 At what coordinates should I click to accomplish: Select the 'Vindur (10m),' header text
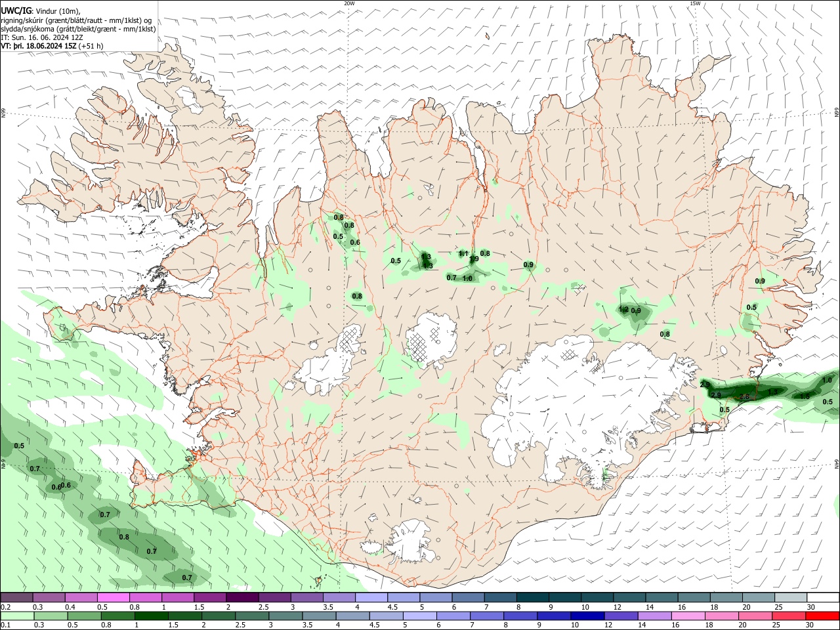[x=57, y=11]
